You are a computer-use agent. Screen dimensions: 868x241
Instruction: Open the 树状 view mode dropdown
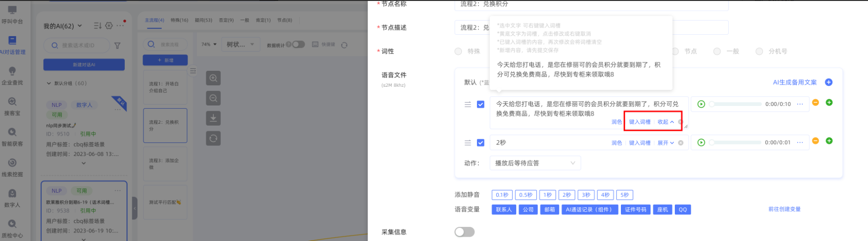[x=240, y=45]
